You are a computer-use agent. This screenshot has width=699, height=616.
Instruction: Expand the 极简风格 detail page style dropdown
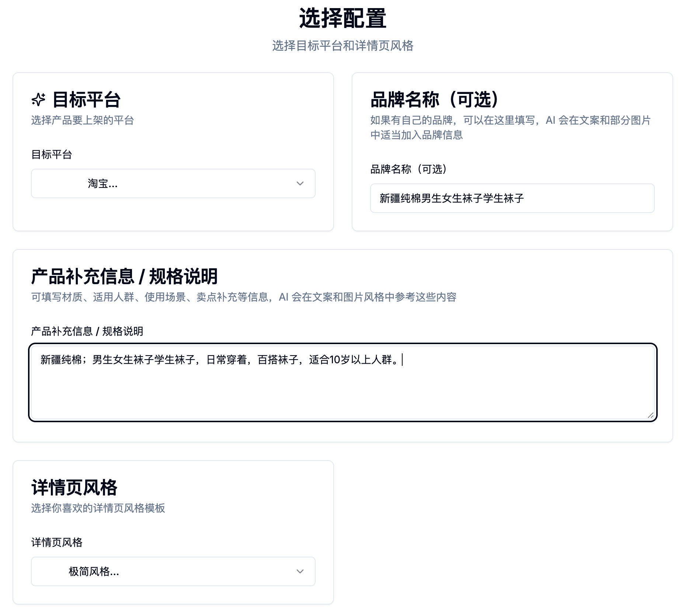pyautogui.click(x=173, y=571)
